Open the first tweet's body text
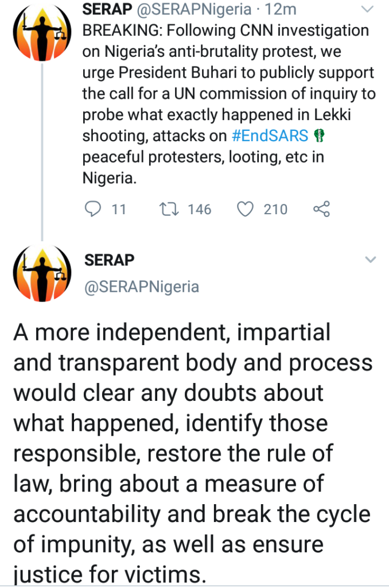 pos(228,104)
